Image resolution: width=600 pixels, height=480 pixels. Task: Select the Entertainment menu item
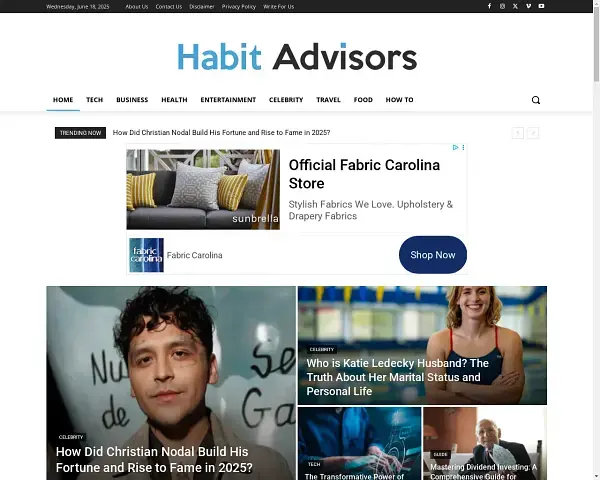pyautogui.click(x=228, y=100)
